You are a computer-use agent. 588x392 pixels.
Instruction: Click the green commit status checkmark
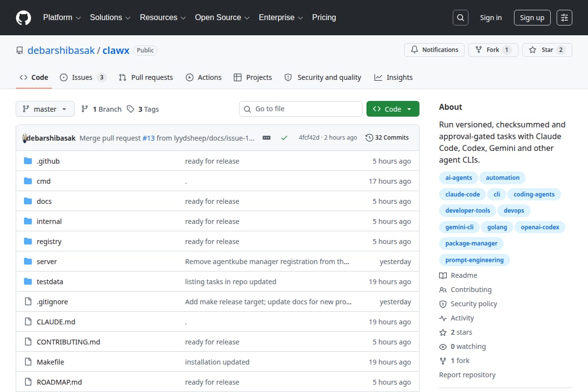click(x=284, y=138)
